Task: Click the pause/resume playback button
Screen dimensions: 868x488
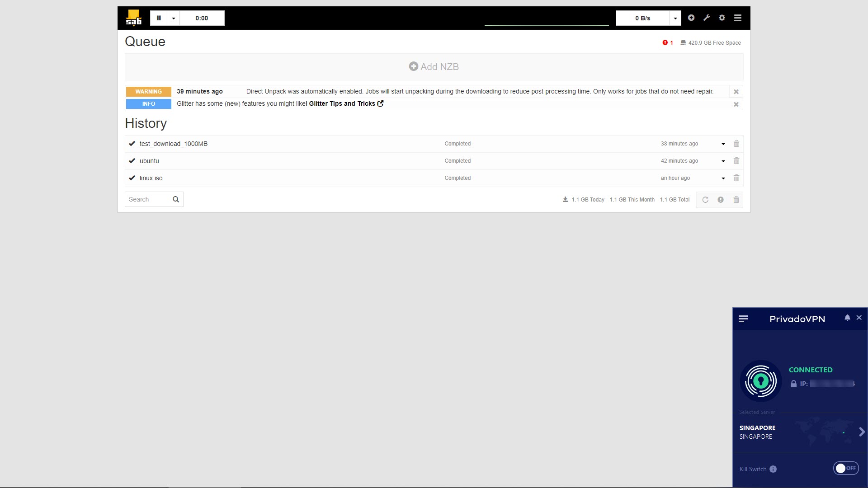Action: click(x=159, y=18)
